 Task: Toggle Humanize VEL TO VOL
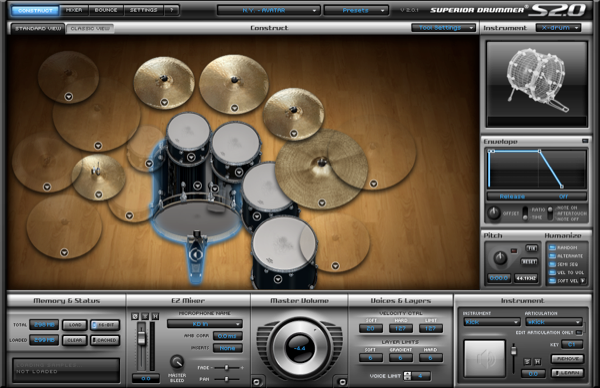(x=552, y=273)
